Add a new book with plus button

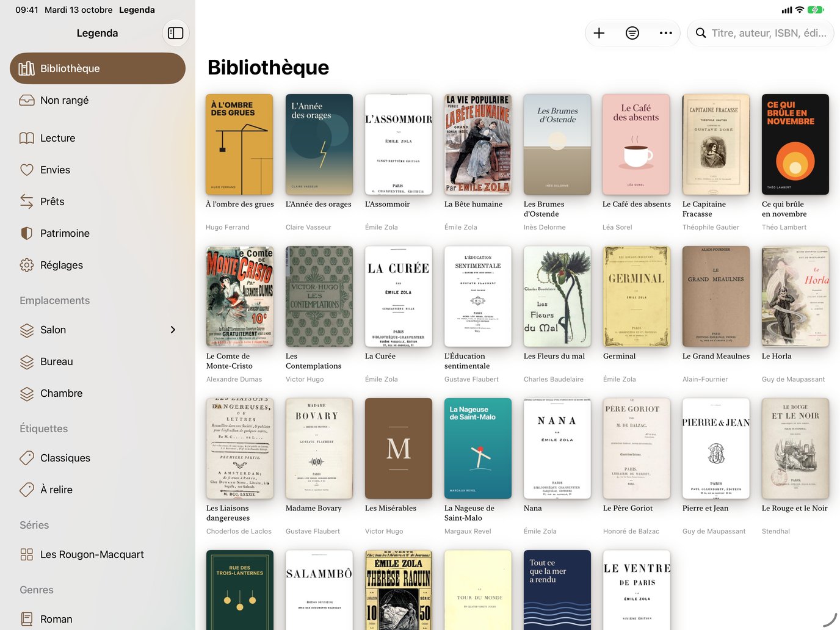tap(599, 33)
